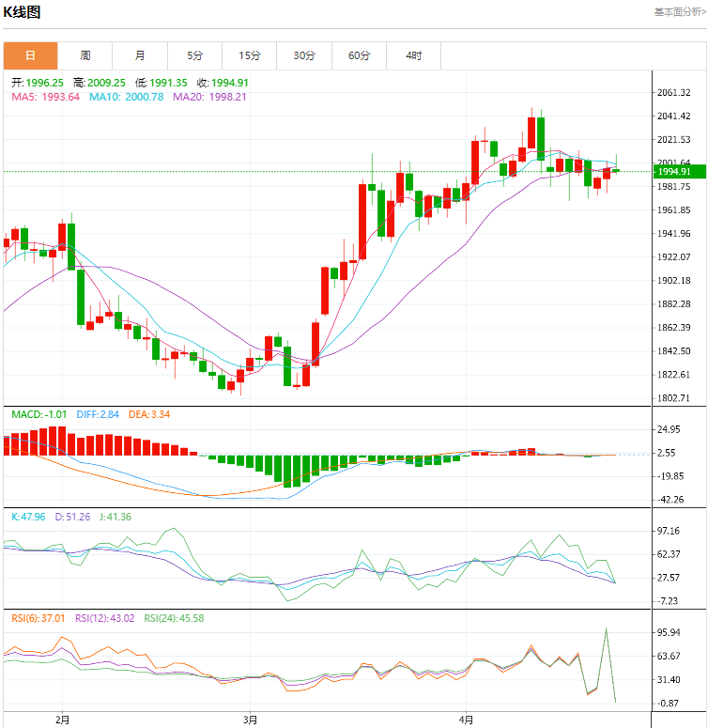Click the MACD: -1.01 readout

[x=39, y=414]
